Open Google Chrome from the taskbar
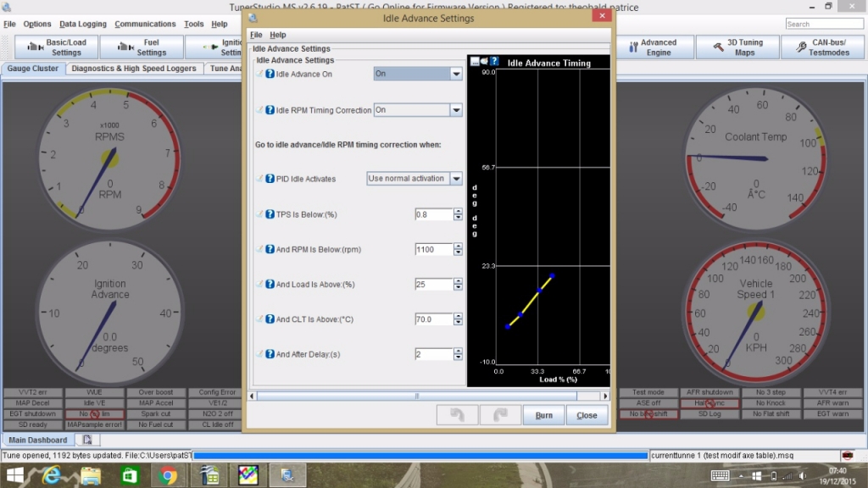The height and width of the screenshot is (488, 868). 168,475
